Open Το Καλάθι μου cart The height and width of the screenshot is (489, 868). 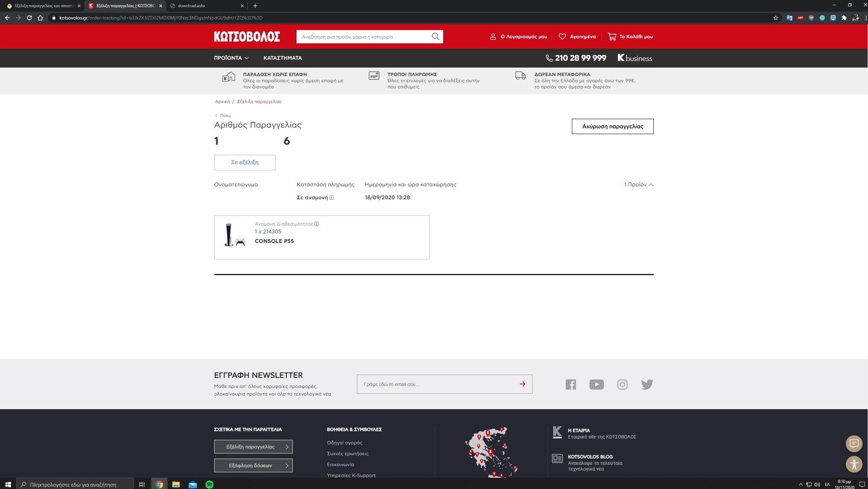[x=630, y=36]
